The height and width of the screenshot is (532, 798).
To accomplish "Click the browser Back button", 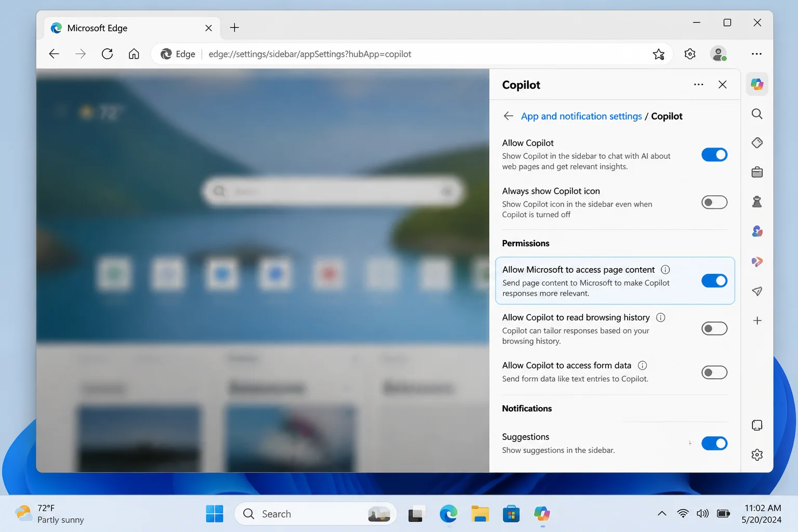I will point(54,54).
